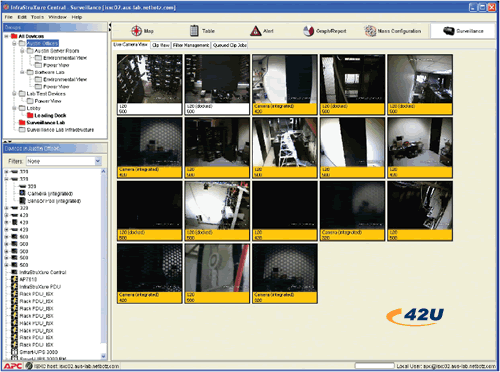
Task: Click the Devices in Austin Offices panel header
Action: (x=55, y=148)
